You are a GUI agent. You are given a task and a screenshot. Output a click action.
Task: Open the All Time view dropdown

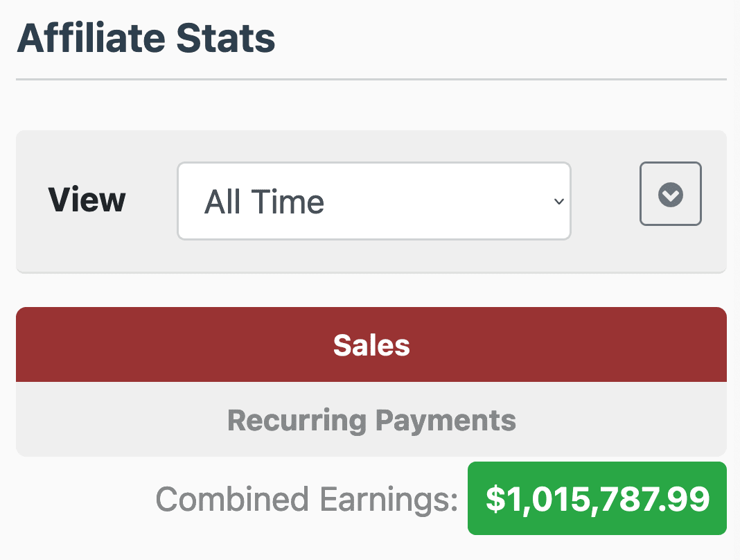click(x=373, y=202)
